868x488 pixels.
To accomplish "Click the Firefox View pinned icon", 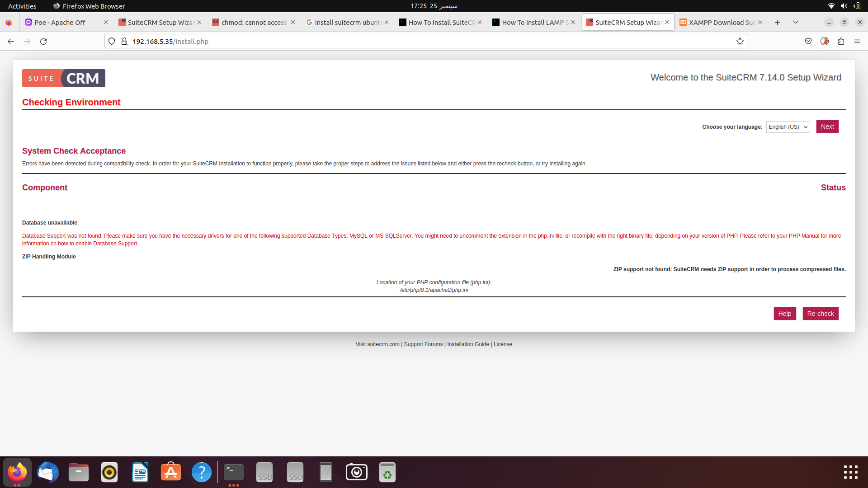I will pos(9,22).
